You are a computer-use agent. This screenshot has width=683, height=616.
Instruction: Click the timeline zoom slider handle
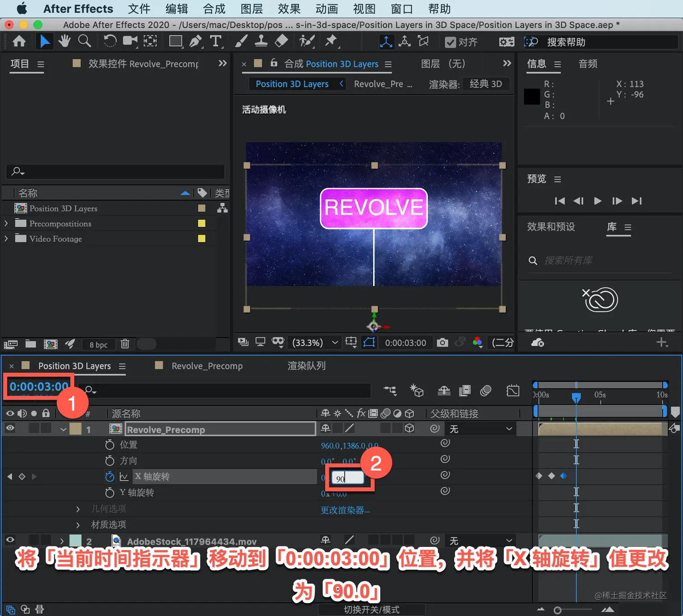[557, 610]
